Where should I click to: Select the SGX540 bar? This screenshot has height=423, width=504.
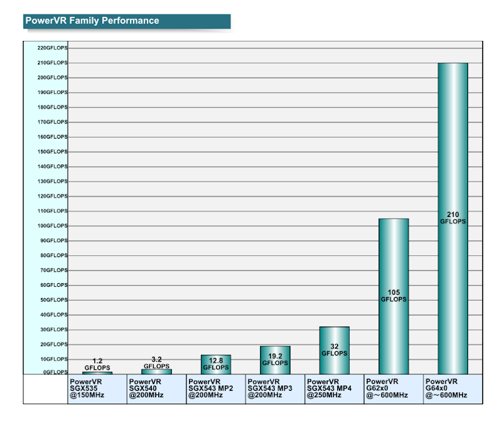[x=156, y=371]
